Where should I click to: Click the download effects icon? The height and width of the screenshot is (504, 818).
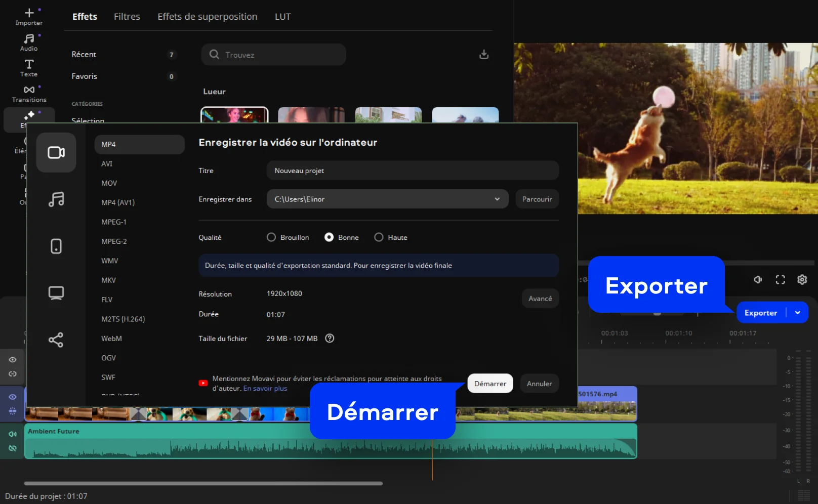[x=484, y=55]
